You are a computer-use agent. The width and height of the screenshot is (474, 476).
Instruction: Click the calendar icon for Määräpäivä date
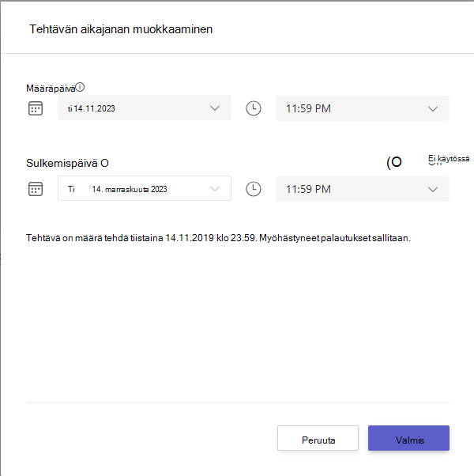point(36,108)
